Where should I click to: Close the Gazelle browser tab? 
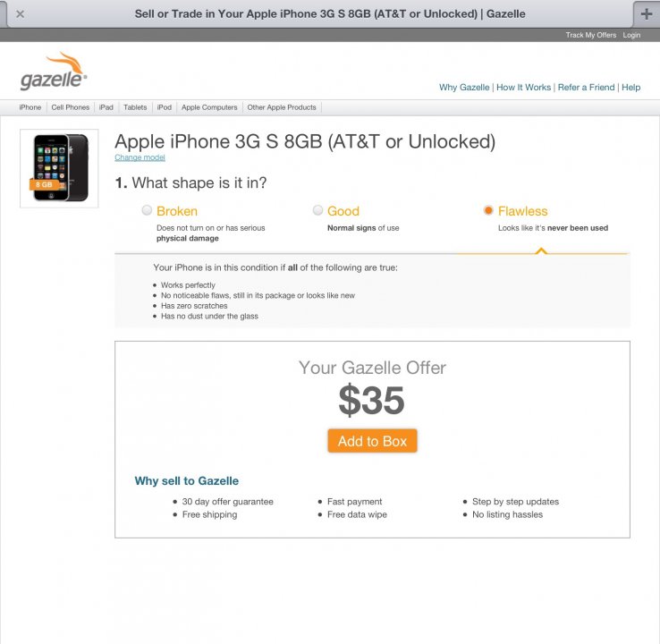(x=20, y=14)
